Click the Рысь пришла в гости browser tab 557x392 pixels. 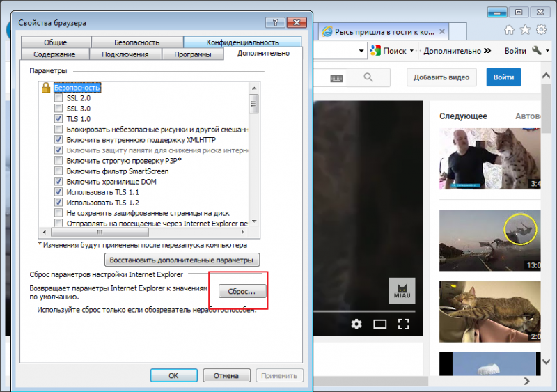tap(384, 31)
